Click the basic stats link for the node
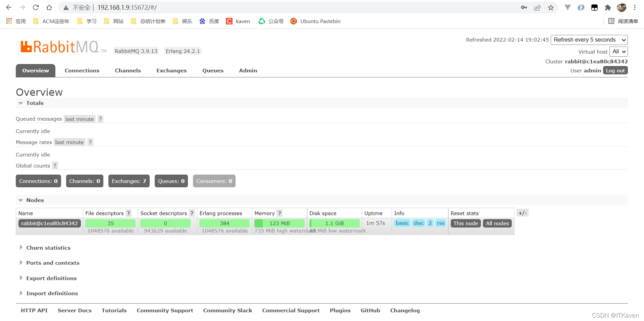644x321 pixels. tap(402, 223)
